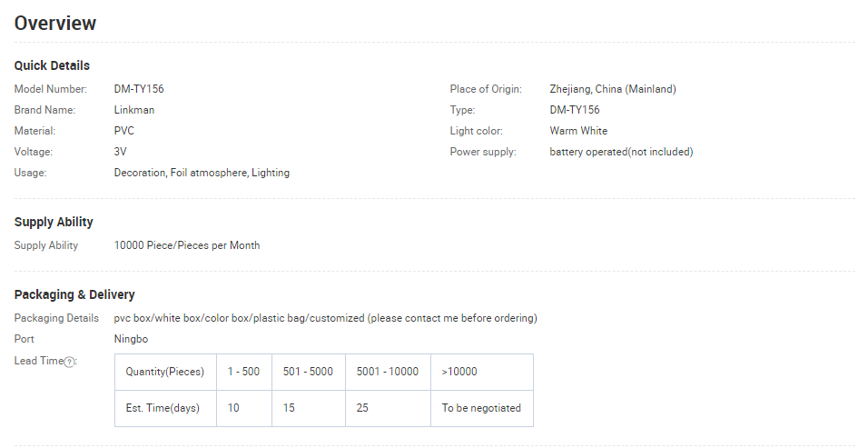Click the Lead Time help question icon

(x=69, y=362)
